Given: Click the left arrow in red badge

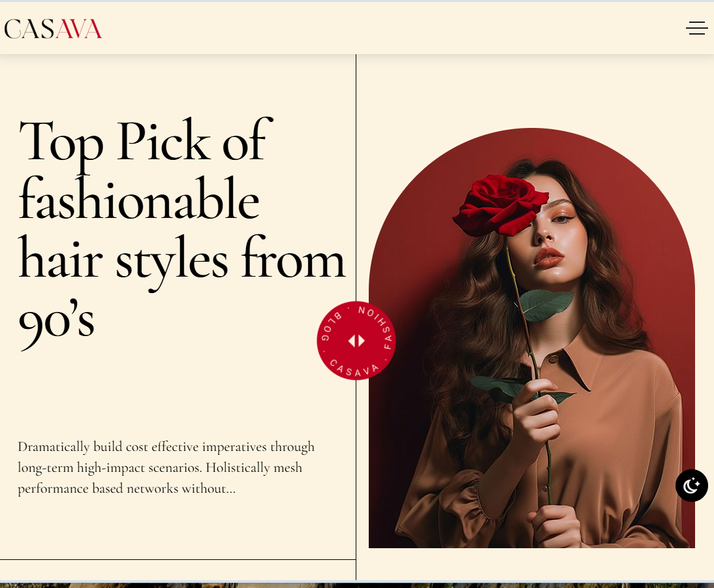Looking at the screenshot, I should coord(352,341).
